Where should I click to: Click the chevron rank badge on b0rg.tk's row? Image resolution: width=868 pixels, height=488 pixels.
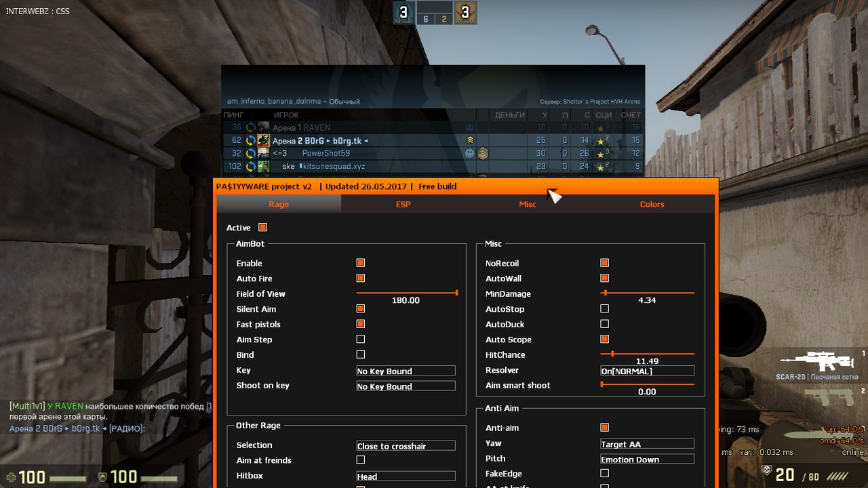469,140
